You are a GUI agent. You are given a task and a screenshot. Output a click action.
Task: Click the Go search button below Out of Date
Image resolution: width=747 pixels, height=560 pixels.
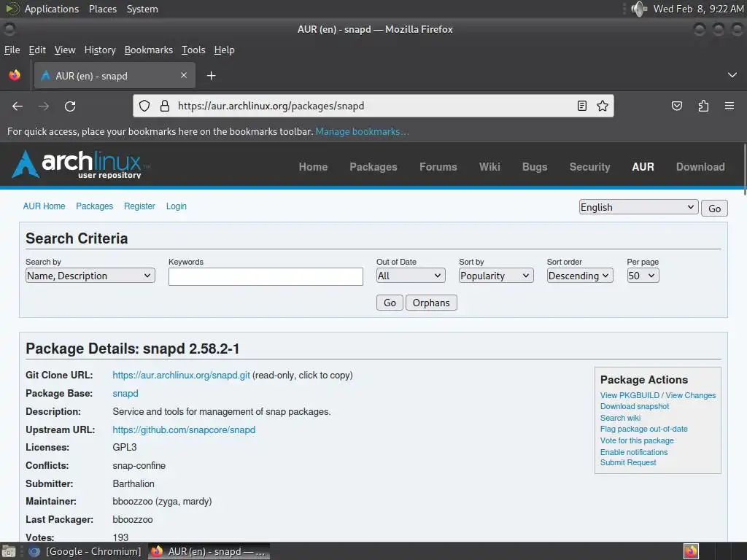pyautogui.click(x=390, y=303)
